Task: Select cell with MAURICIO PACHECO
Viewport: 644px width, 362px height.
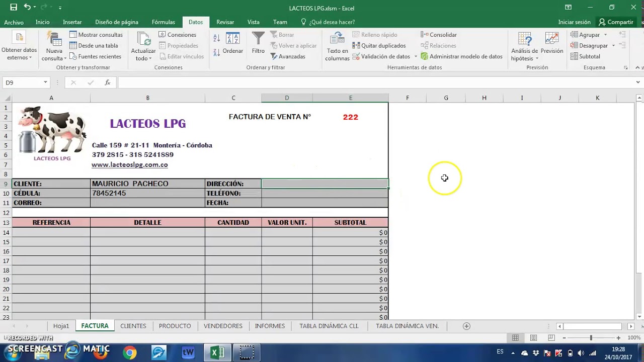Action: [x=147, y=184]
